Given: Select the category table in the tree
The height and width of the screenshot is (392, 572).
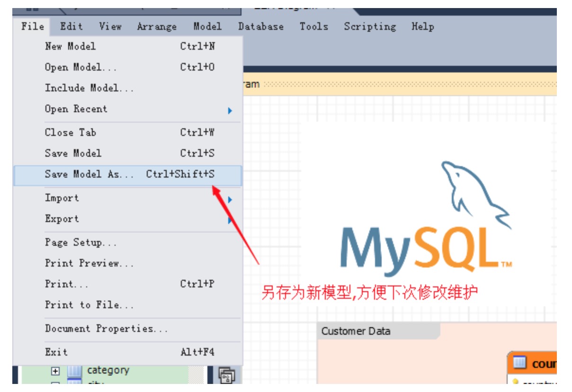Looking at the screenshot, I should (108, 370).
